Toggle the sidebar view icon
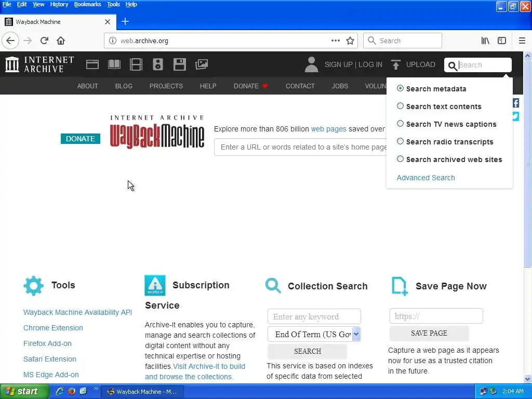This screenshot has height=399, width=532. (x=502, y=41)
